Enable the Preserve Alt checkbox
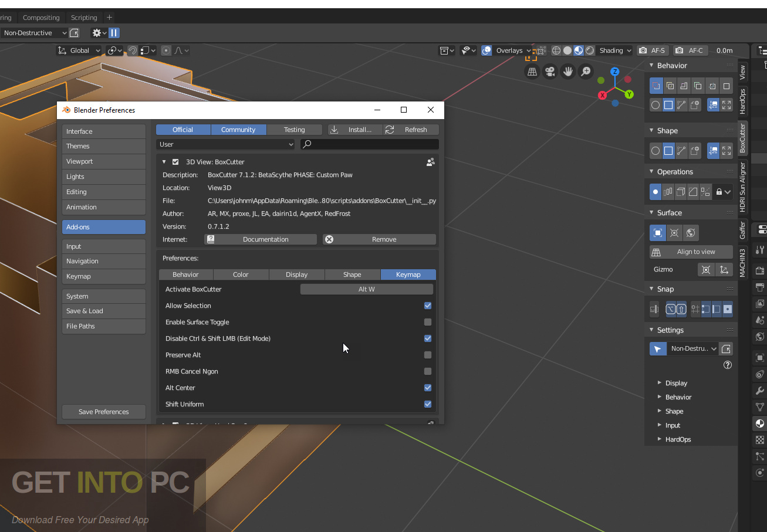Image resolution: width=767 pixels, height=532 pixels. 428,355
